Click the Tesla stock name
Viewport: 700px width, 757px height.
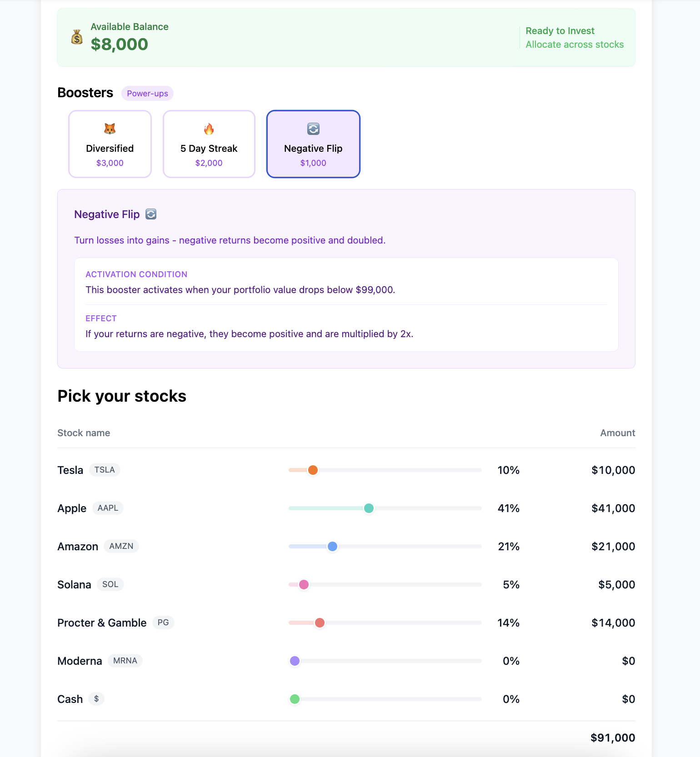(70, 470)
